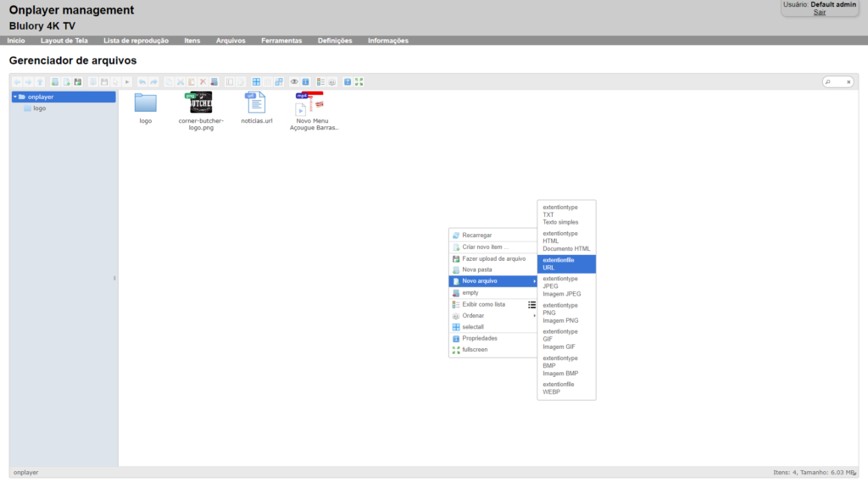Select Exibir como lista in the context menu
868x488 pixels.
(492, 304)
